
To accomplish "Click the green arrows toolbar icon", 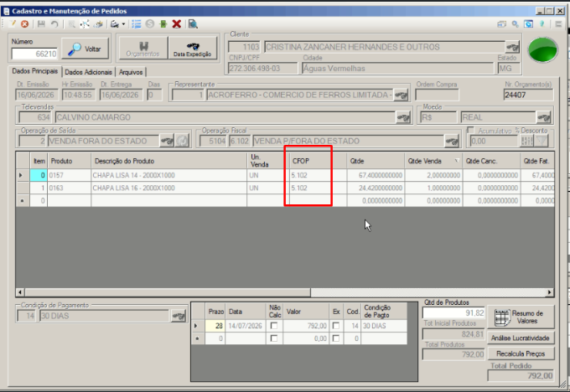I will click(163, 24).
